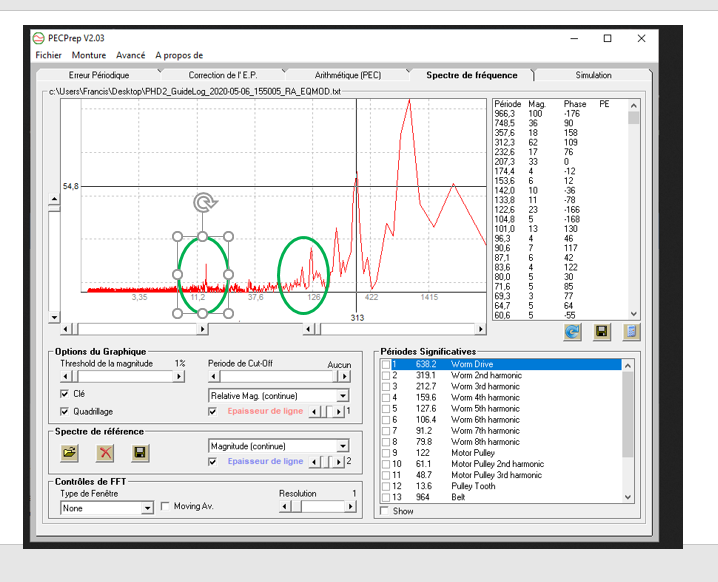This screenshot has width=718, height=582.
Task: Switch to the Correction de l'E.P. tab
Action: point(223,75)
